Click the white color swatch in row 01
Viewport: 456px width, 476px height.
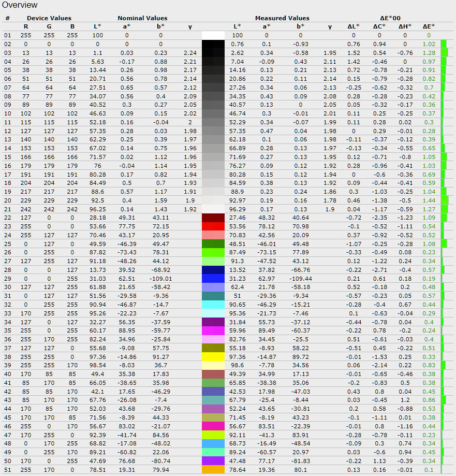tap(213, 35)
